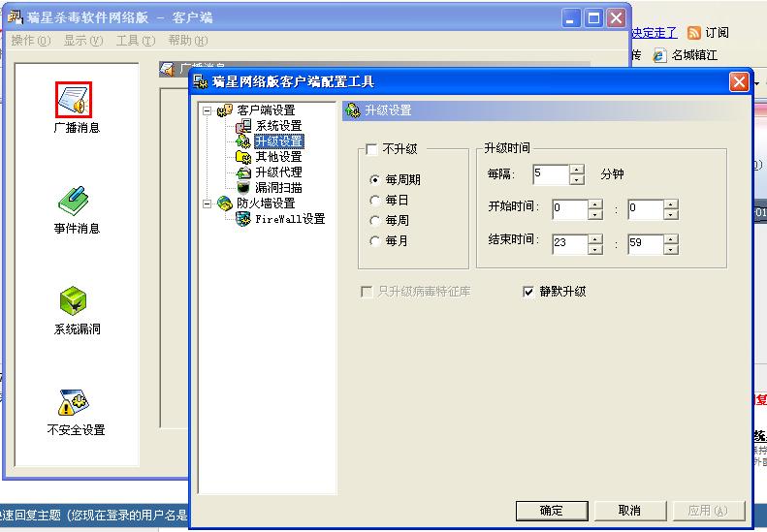Select the 每日 radio button
Viewport: 767px width, 532px height.
[x=374, y=201]
